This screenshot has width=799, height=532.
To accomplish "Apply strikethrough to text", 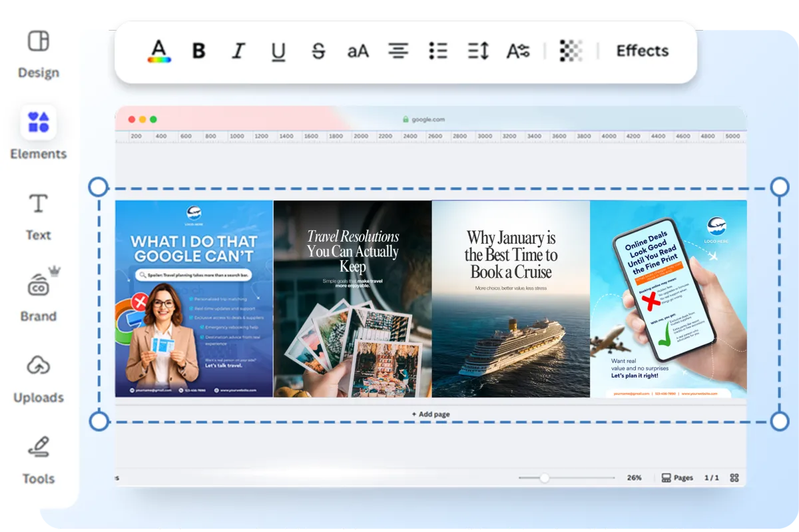I will point(318,51).
